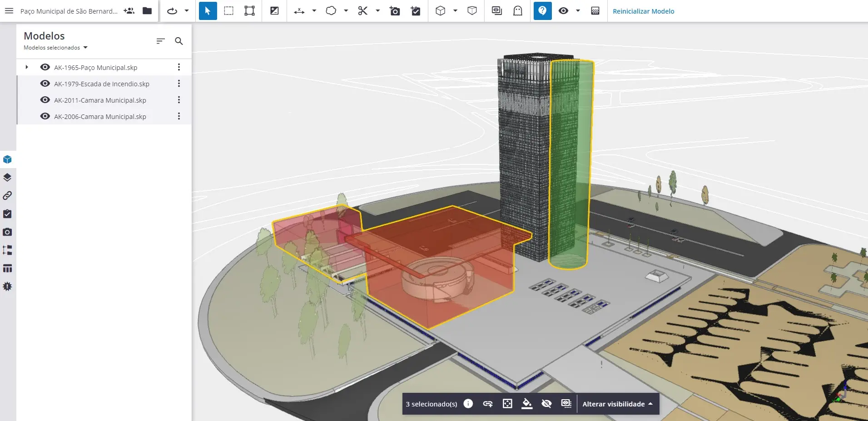Screen dimensions: 868x421
Task: Hide the AK-1979-Escada de Incendio model
Action: tap(45, 84)
